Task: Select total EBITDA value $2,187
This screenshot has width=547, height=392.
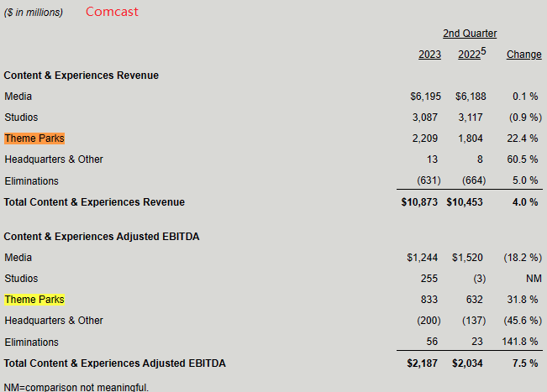Action: 422,363
